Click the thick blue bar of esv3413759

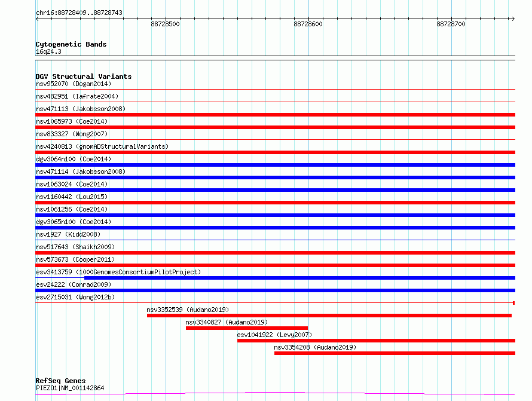coord(299,278)
